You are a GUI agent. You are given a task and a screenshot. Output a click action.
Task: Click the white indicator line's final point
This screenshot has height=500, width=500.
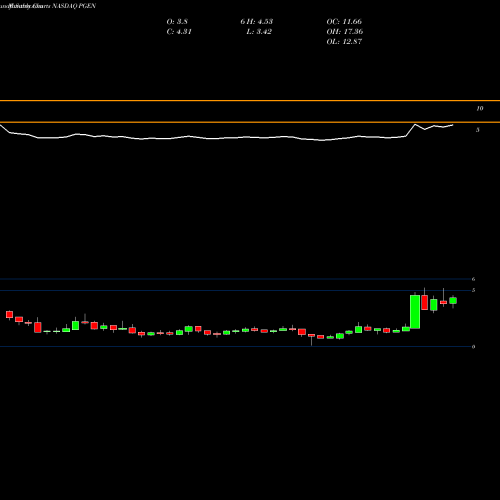(x=453, y=125)
